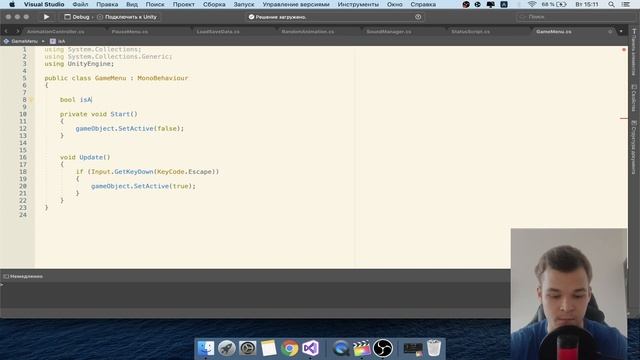Close the GameMenu.cs tab
The image size is (640, 360).
(x=610, y=31)
